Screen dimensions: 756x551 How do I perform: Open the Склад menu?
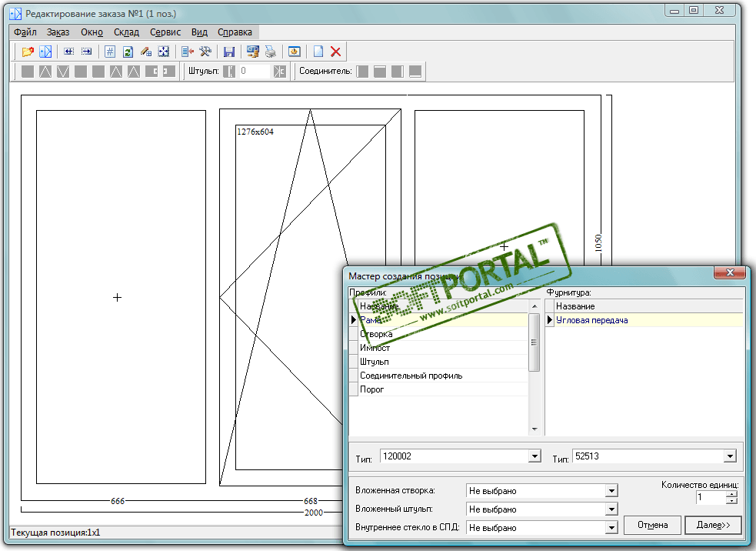click(x=126, y=32)
